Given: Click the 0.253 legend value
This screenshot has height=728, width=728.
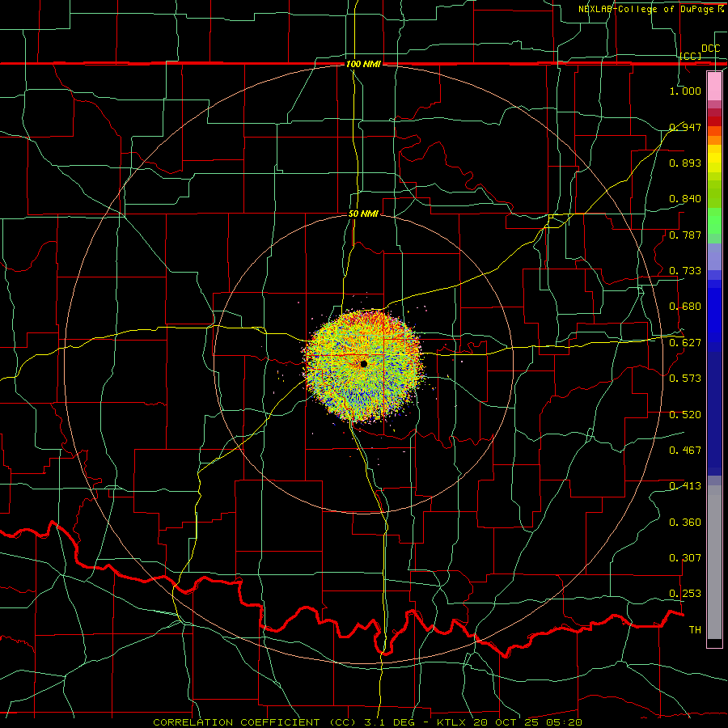Looking at the screenshot, I should [x=685, y=594].
